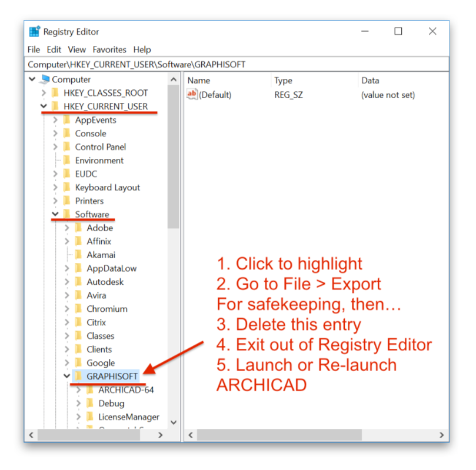
Task: Collapse the HKEY_CURRENT_USER key
Action: (x=44, y=106)
